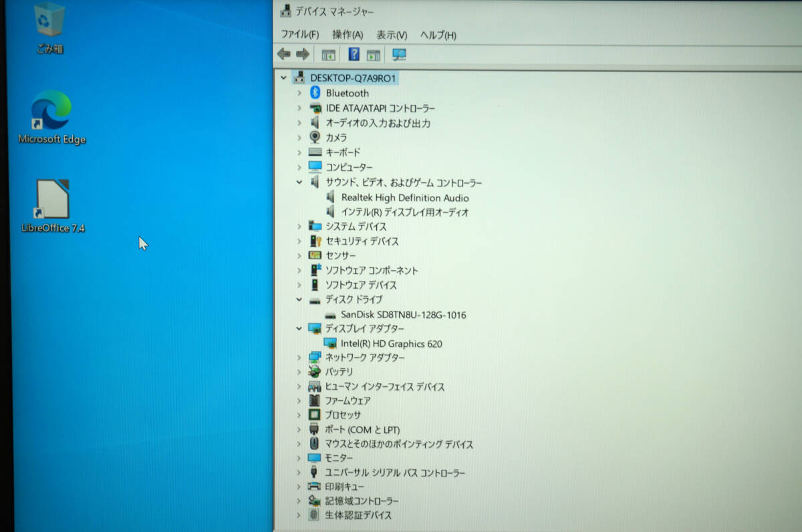802x532 pixels.
Task: Click the properties pane toolbar icon
Action: click(374, 55)
